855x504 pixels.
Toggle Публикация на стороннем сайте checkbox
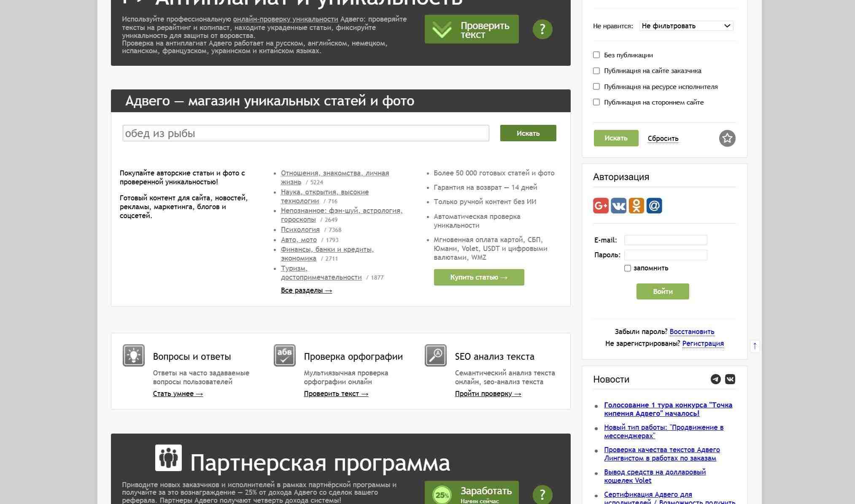tap(596, 102)
